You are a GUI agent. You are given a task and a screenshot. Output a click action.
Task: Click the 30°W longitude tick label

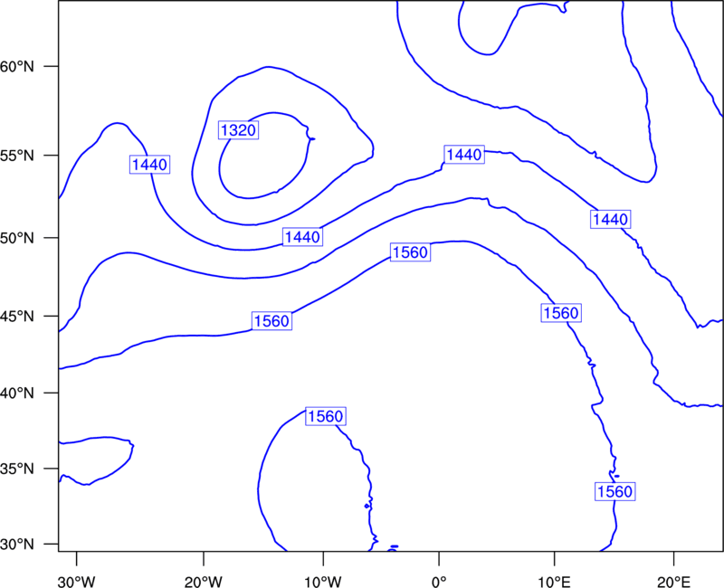(x=77, y=582)
